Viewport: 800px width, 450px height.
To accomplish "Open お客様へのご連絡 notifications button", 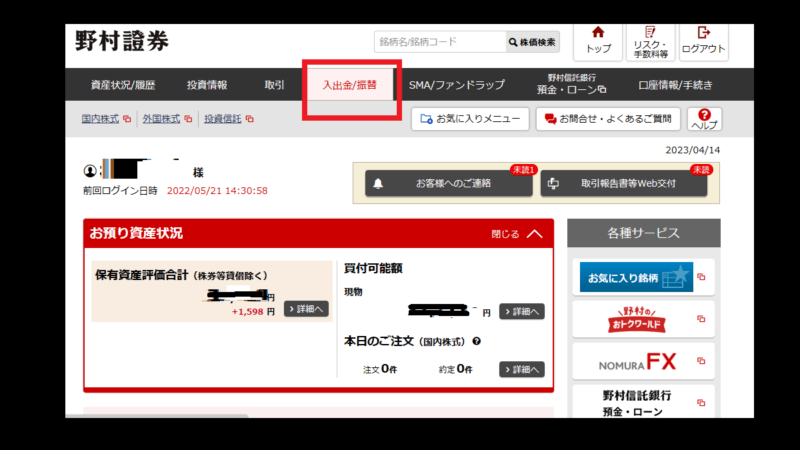I will (448, 183).
